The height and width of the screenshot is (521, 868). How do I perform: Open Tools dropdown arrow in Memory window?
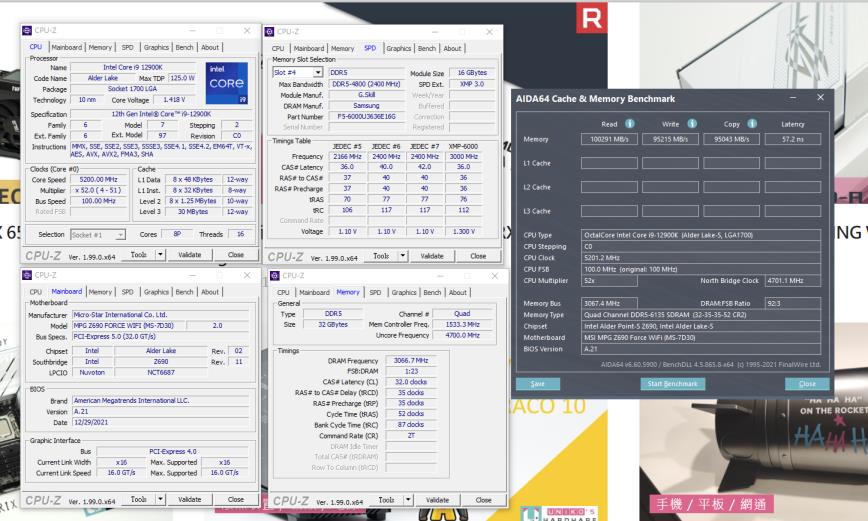click(408, 500)
